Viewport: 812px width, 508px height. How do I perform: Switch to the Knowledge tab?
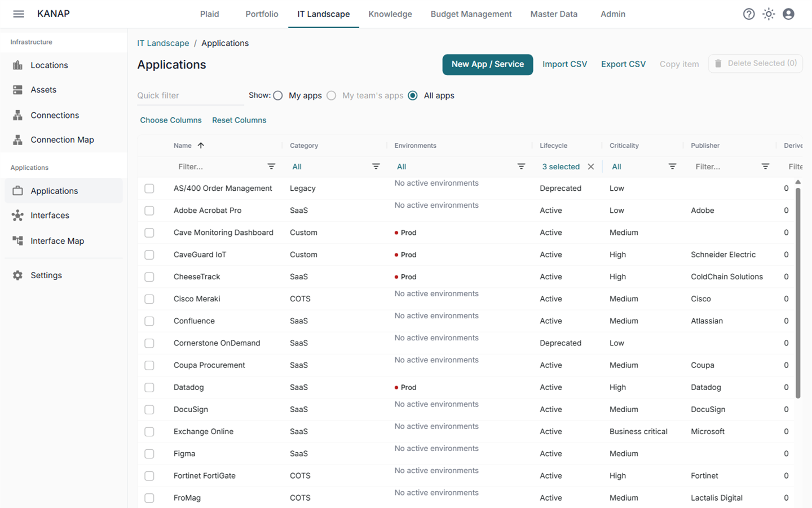click(390, 14)
